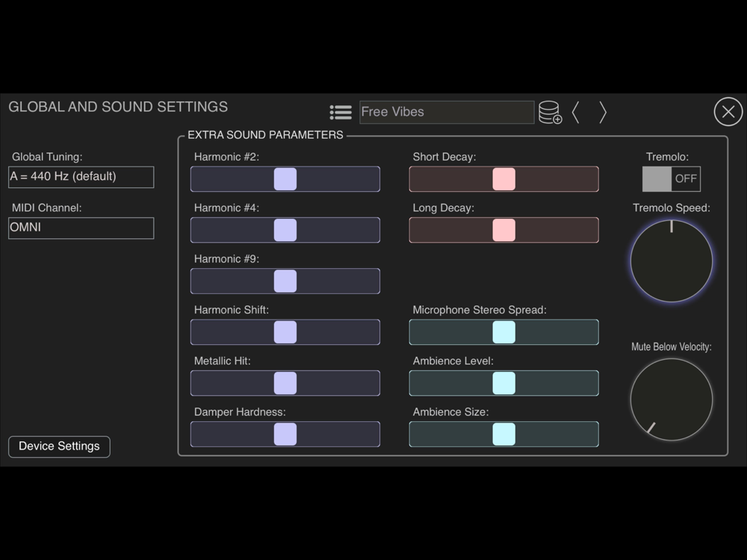Viewport: 747px width, 560px height.
Task: Go to next preset arrow
Action: 603,113
